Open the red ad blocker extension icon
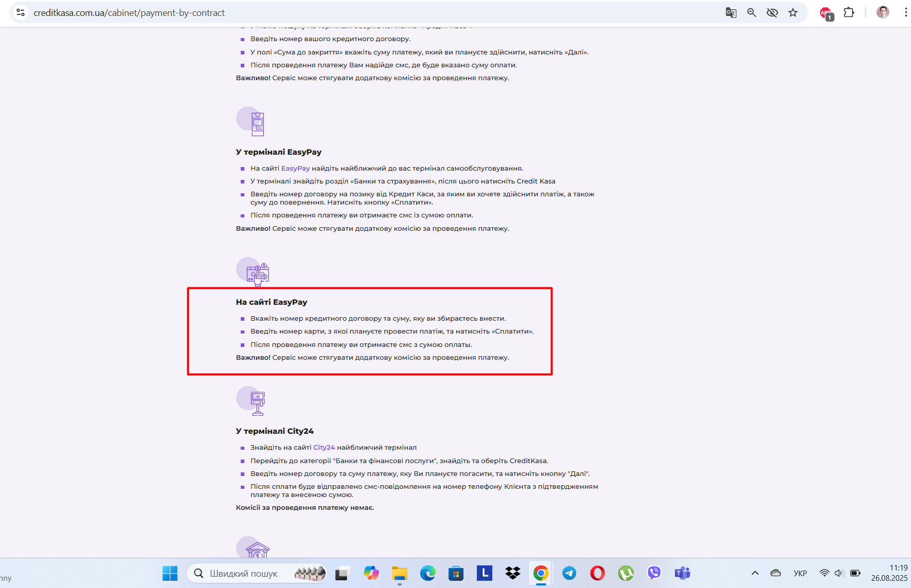This screenshot has width=911, height=588. 826,13
